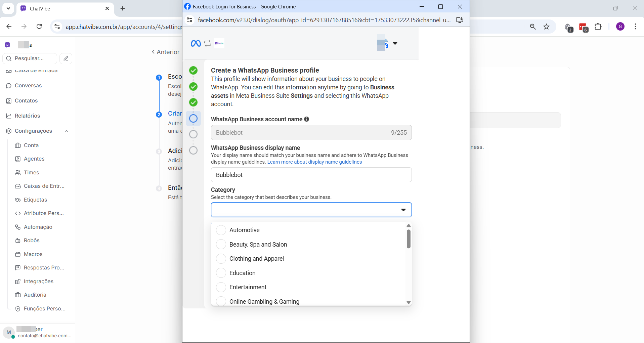Click the info icon next to account name
Screen dimensions: 644x343
click(307, 119)
